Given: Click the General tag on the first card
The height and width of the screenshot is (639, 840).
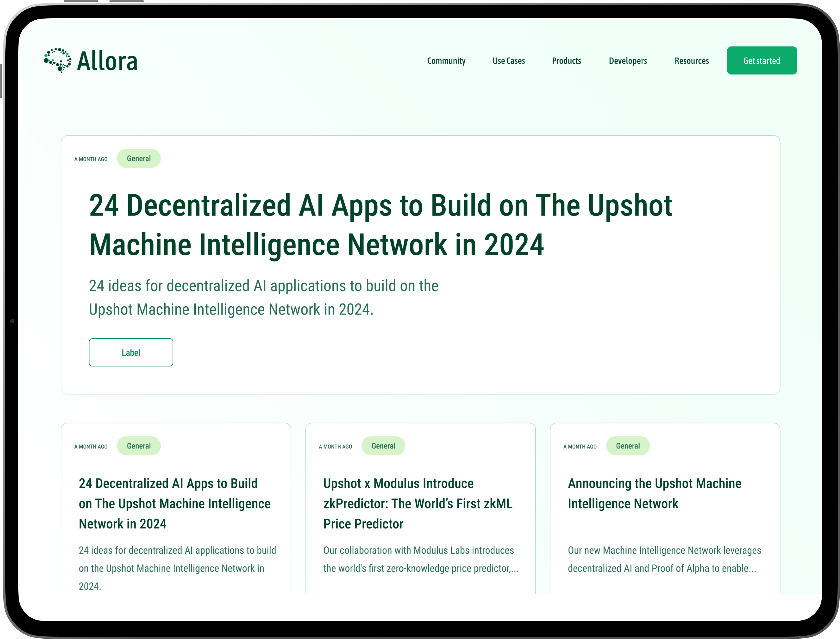Looking at the screenshot, I should click(139, 446).
